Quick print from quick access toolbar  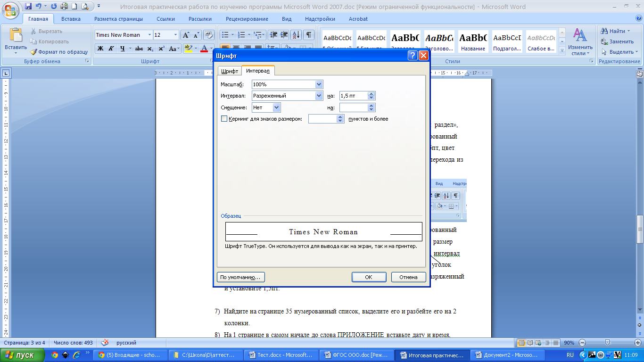point(64,7)
